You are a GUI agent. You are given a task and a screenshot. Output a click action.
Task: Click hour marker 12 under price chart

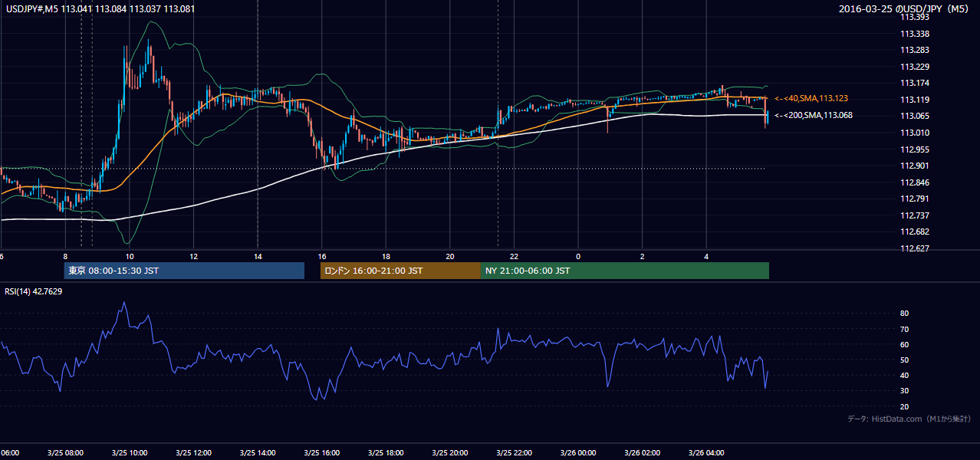click(193, 257)
